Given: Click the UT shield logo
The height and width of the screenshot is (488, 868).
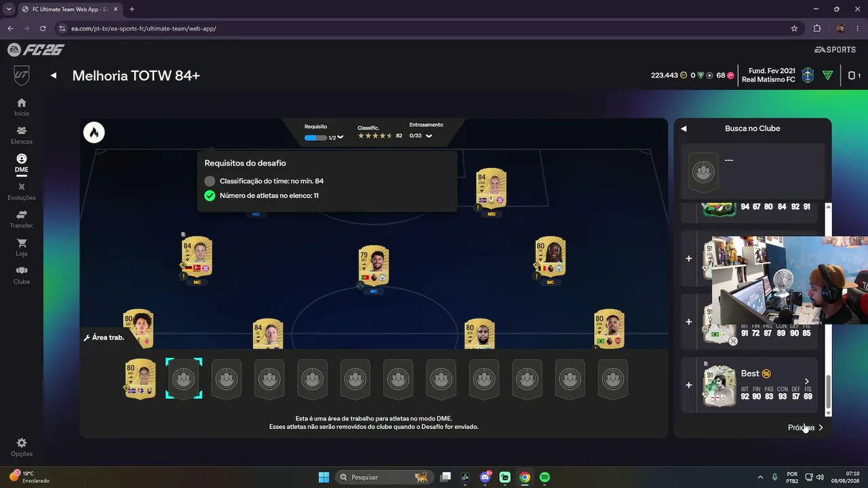Looking at the screenshot, I should coord(22,75).
